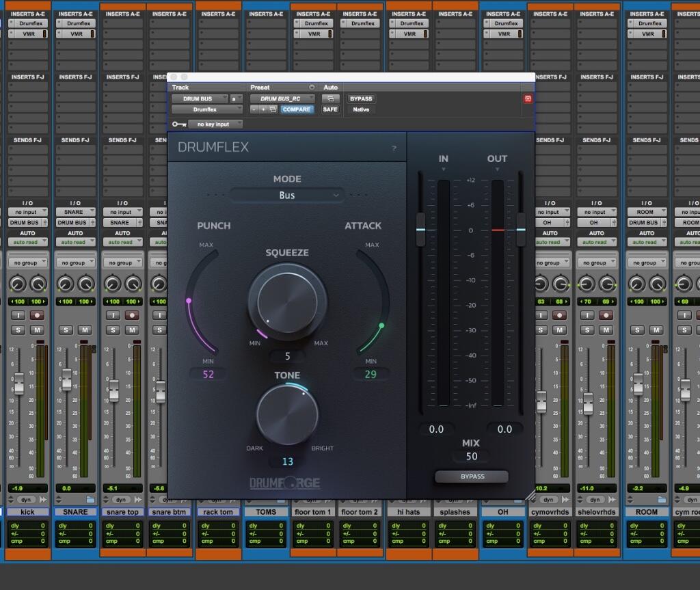Click the SNARE track right pan knob
Viewport: 700px width, 590px height.
(85, 284)
